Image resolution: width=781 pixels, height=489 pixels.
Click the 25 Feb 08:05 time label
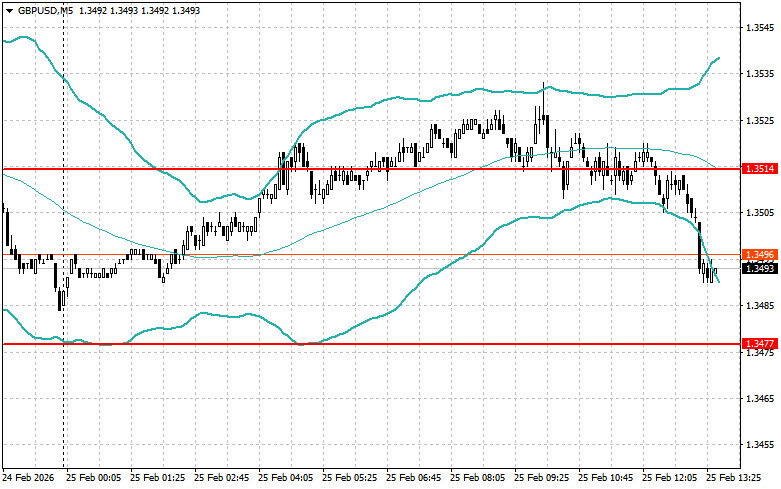pyautogui.click(x=478, y=478)
